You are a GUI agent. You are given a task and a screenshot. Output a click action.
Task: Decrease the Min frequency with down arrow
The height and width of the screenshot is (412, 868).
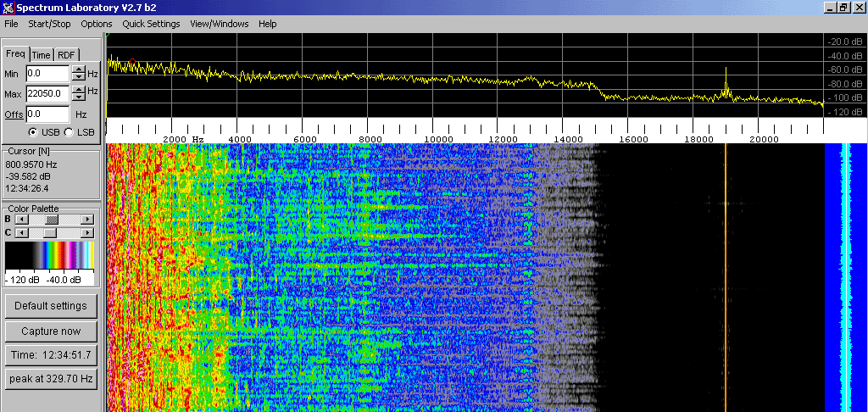pos(78,79)
